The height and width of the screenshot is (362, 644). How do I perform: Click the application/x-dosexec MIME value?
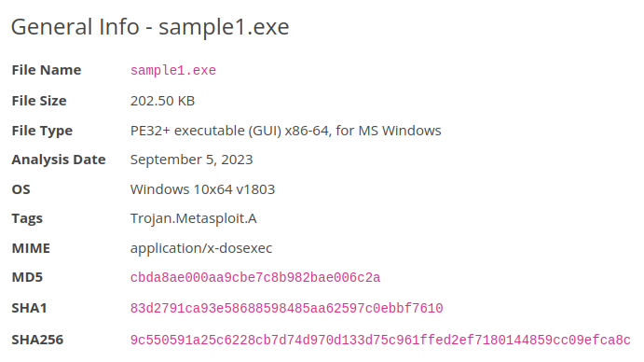[200, 248]
